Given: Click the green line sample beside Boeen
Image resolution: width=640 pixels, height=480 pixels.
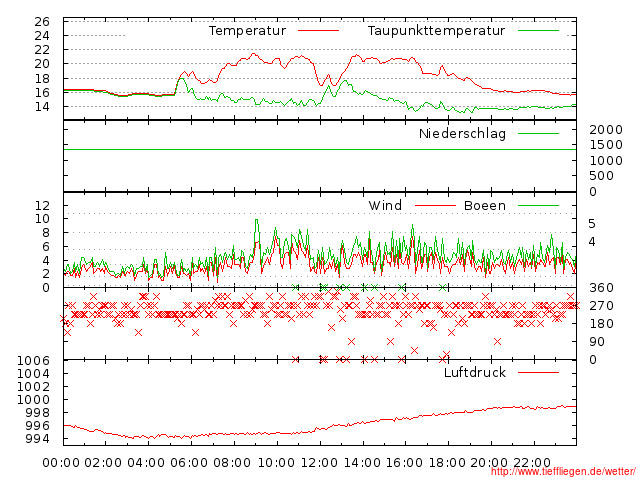Looking at the screenshot, I should click(538, 206).
